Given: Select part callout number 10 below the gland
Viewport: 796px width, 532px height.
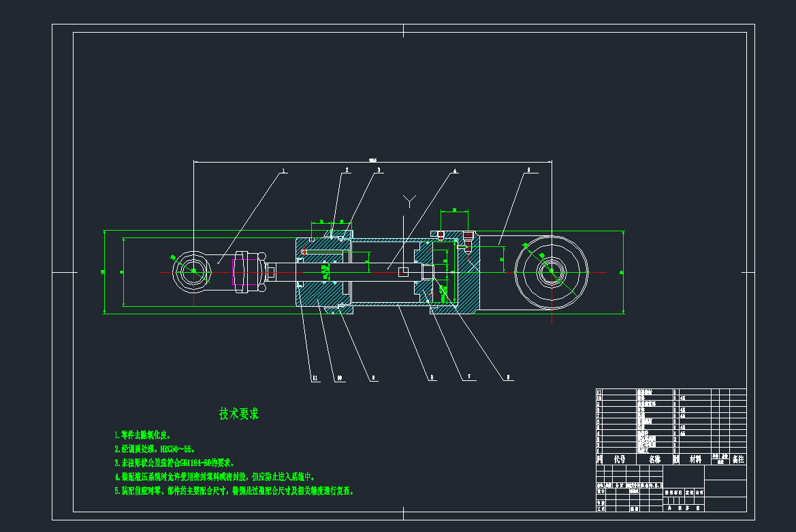Looking at the screenshot, I should pos(340,378).
